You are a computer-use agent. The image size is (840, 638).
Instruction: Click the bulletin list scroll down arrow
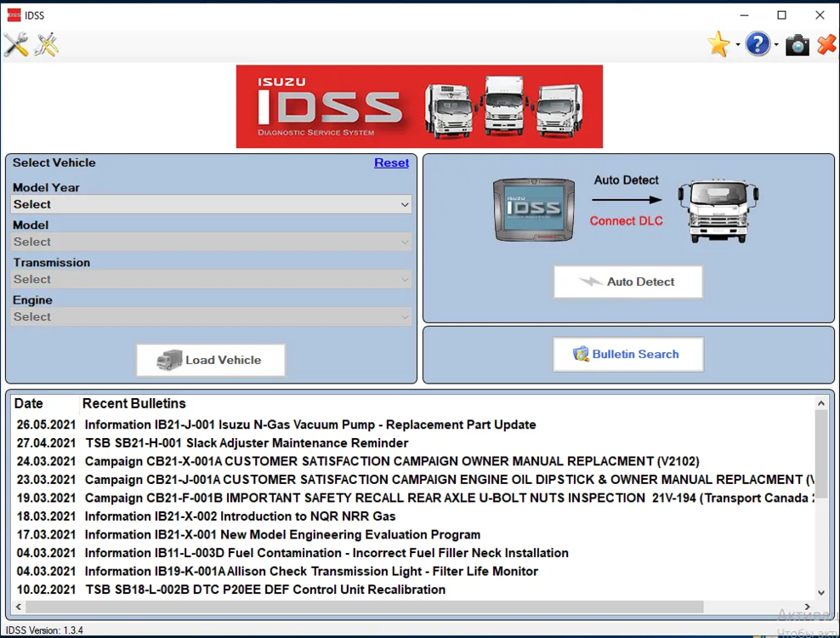(x=821, y=593)
